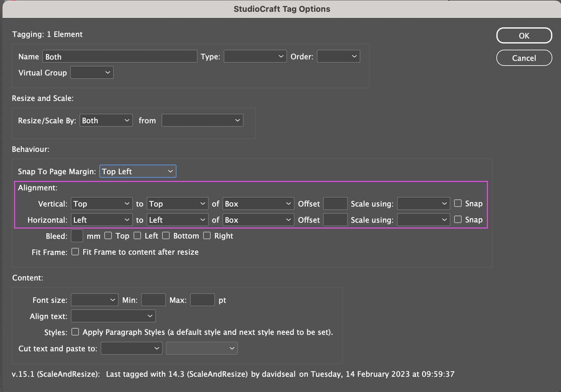
Task: Edit the Name field containing Both
Action: (120, 57)
